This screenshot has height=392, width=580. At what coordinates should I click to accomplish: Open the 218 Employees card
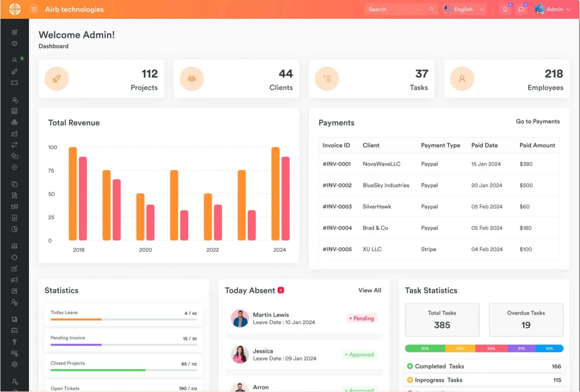point(506,79)
